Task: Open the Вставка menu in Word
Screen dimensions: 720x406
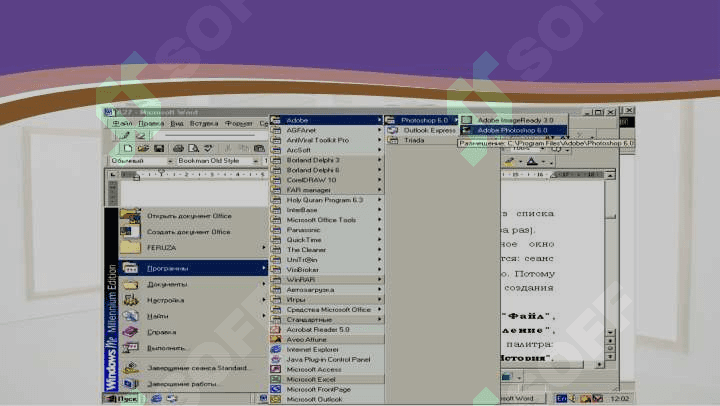Action: [x=204, y=124]
